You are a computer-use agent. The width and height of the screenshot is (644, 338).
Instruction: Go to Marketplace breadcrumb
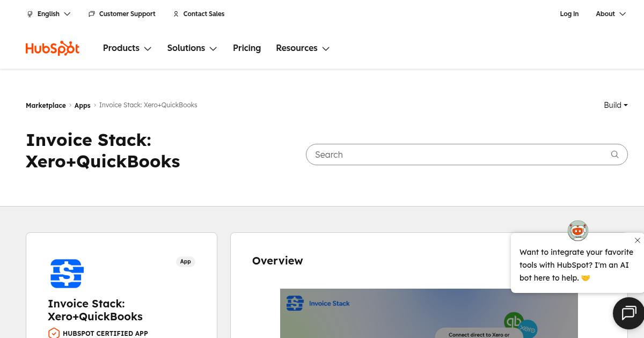click(46, 106)
